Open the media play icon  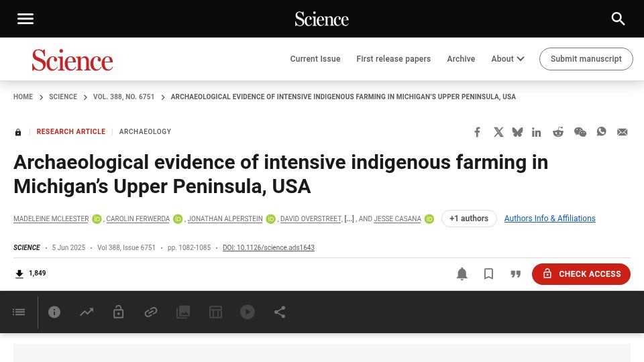(248, 312)
